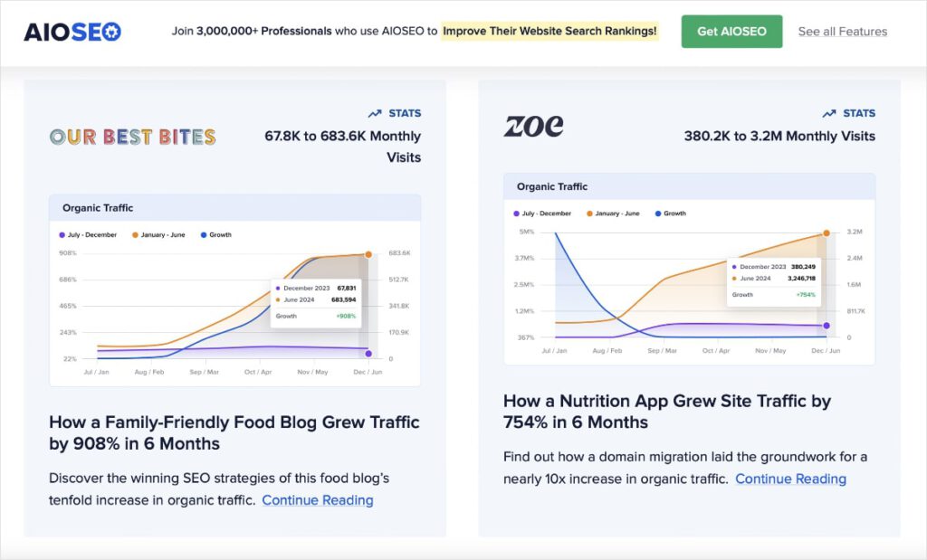Open the See all Features link
This screenshot has height=560, width=927.
(x=841, y=32)
